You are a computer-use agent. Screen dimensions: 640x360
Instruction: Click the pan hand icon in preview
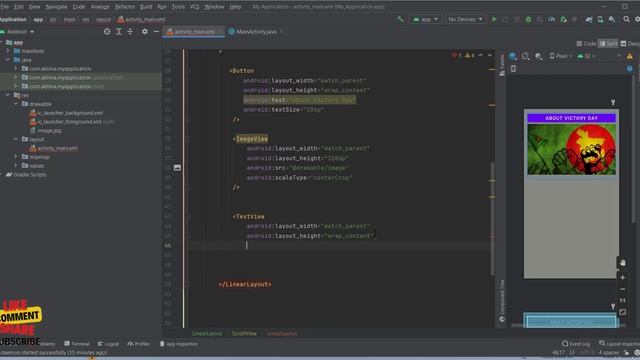click(x=622, y=263)
